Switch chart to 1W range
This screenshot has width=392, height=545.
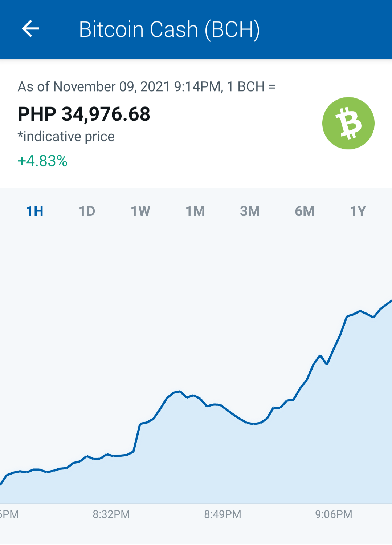(x=140, y=211)
